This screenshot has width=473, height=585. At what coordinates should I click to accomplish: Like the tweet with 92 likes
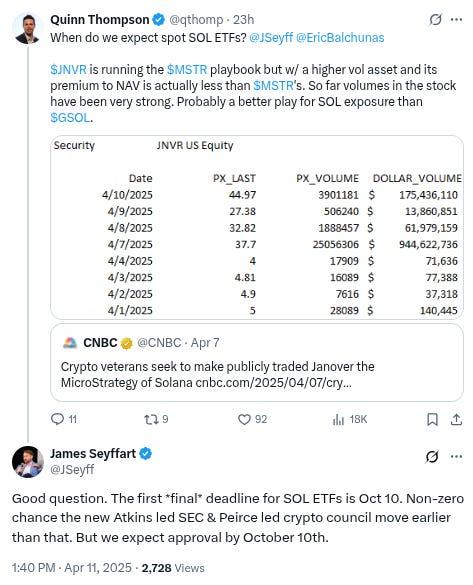coord(244,419)
